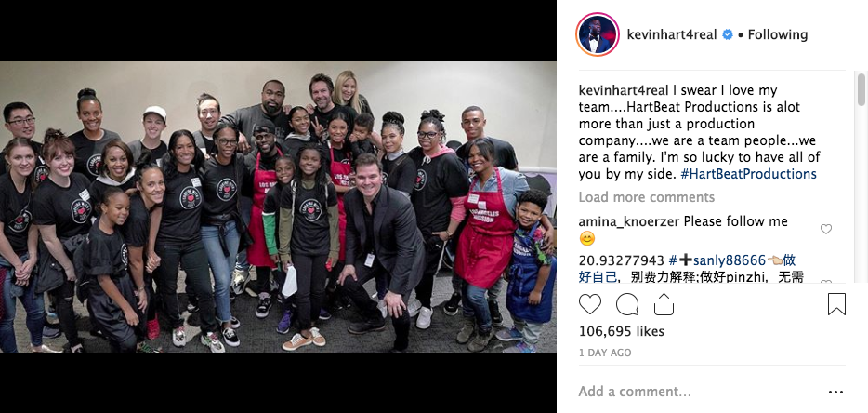
Task: Open the 1 DAY AGO timestamp
Action: tap(604, 353)
